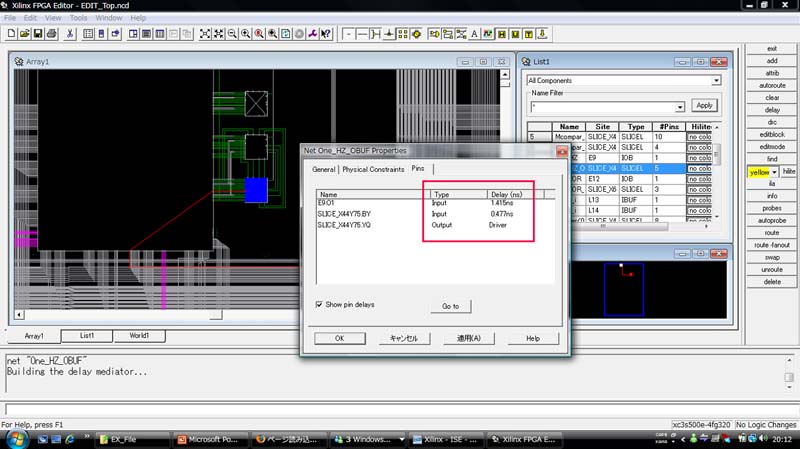Click the 適用(A) apply button
This screenshot has width=800, height=449.
click(468, 338)
